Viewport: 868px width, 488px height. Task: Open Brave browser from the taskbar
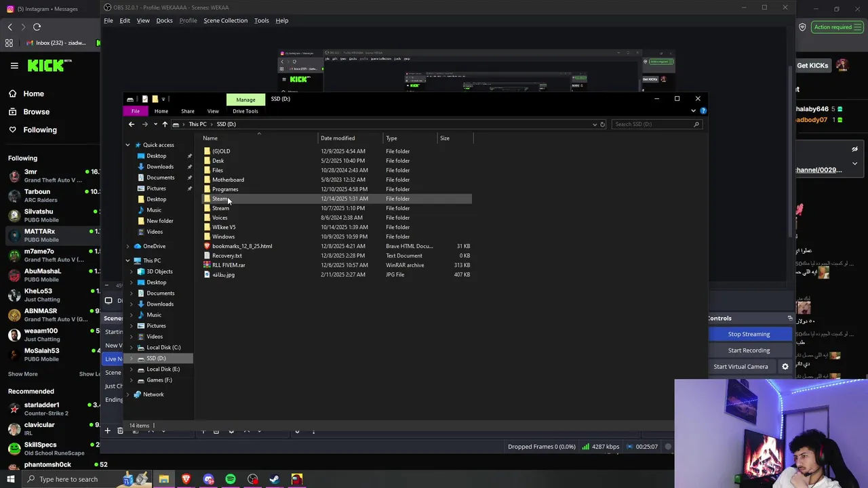click(186, 479)
